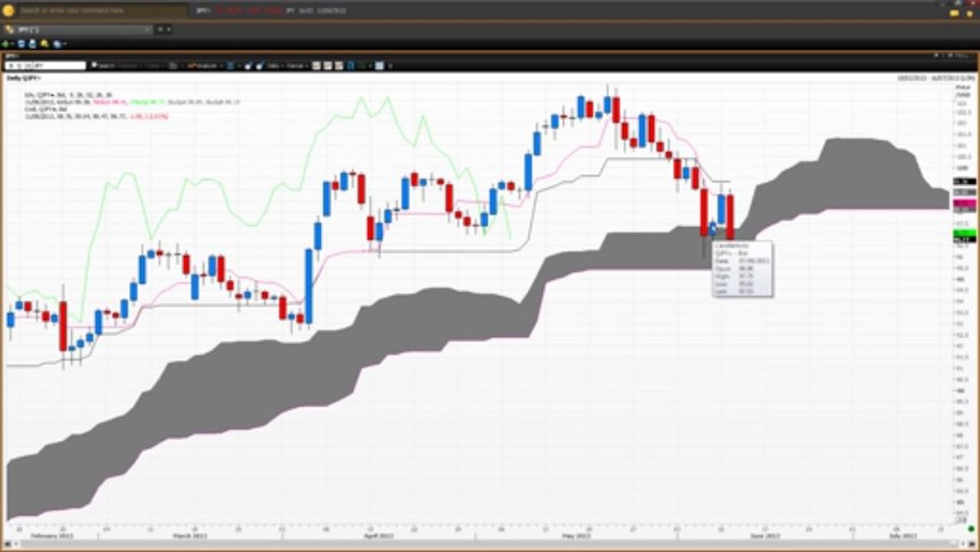This screenshot has width=980, height=552.
Task: Click the Search button in chart toolbar
Action: (104, 66)
